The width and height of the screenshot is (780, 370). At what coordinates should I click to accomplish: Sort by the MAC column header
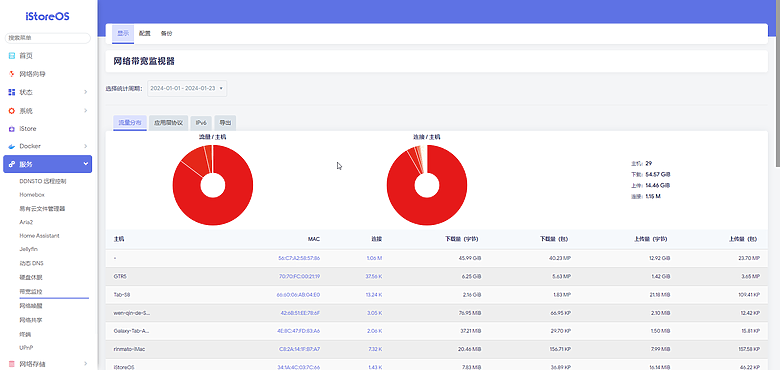314,239
